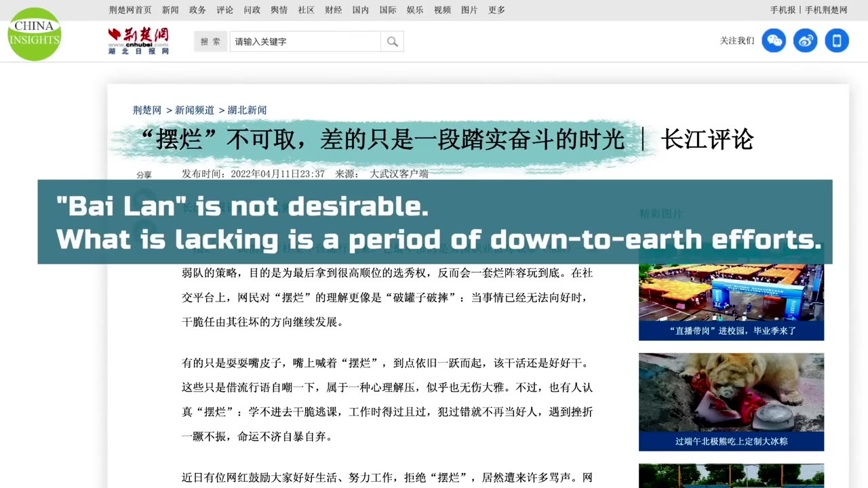Open the 国际 navigation item

tap(388, 10)
